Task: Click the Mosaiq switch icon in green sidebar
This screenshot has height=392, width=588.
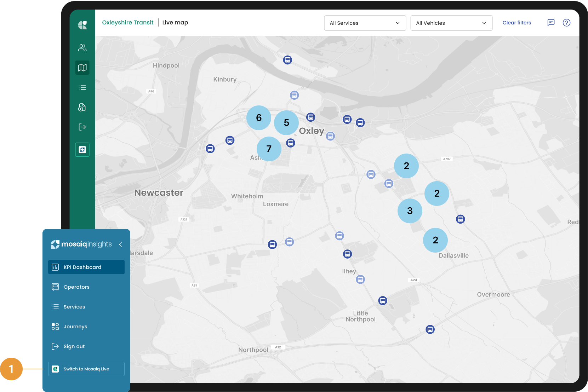Action: point(82,150)
